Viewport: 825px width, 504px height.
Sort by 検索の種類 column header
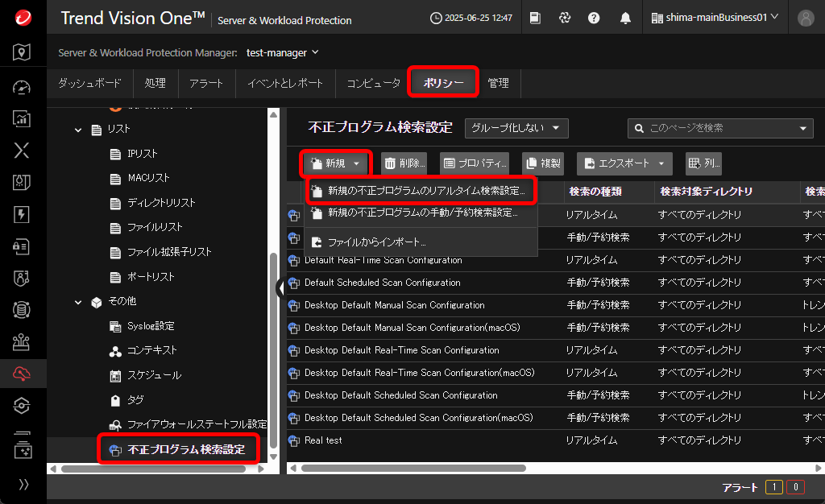[595, 192]
